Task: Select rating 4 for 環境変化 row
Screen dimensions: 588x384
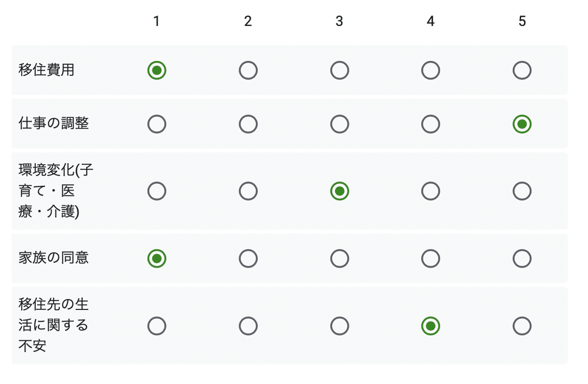Action: point(431,191)
